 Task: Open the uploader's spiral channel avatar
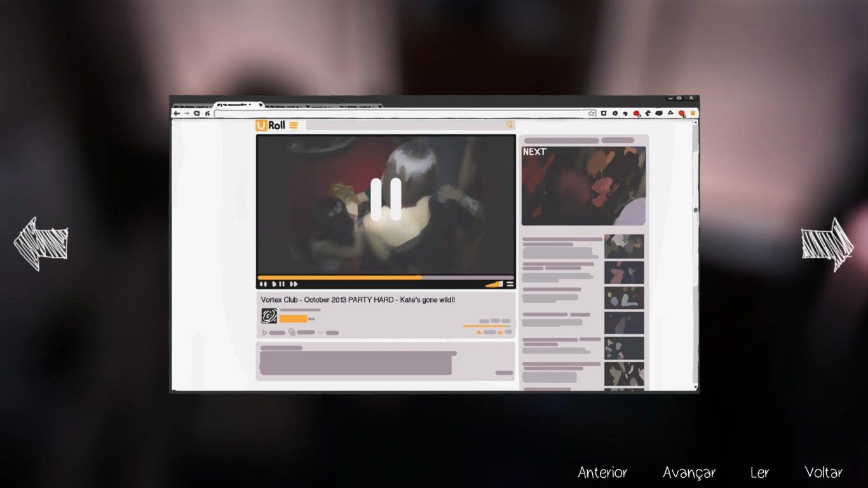tap(269, 316)
